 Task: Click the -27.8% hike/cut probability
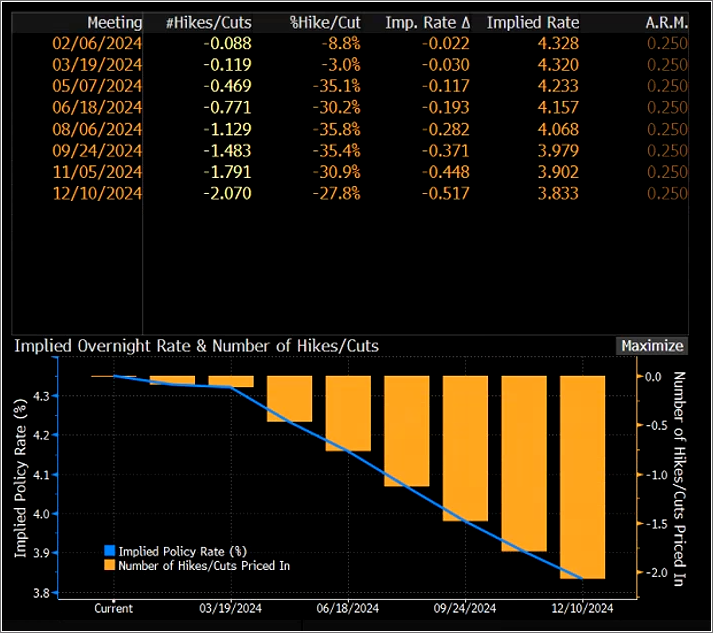(x=337, y=193)
